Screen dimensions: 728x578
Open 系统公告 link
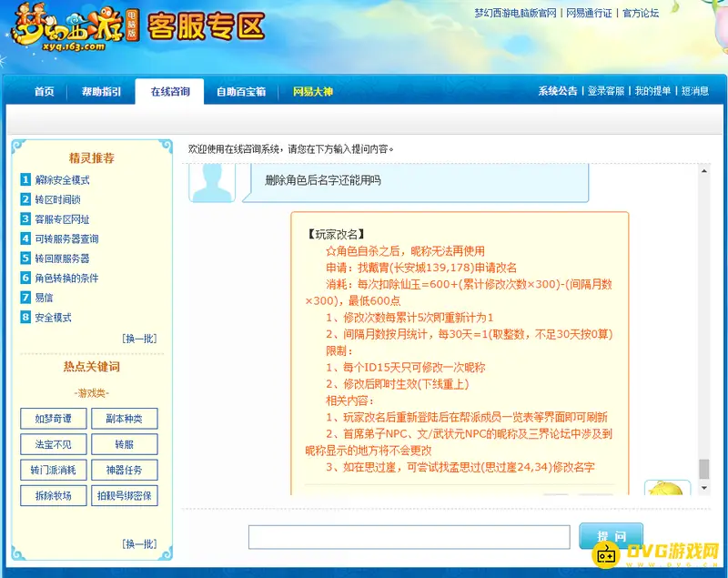click(x=558, y=91)
